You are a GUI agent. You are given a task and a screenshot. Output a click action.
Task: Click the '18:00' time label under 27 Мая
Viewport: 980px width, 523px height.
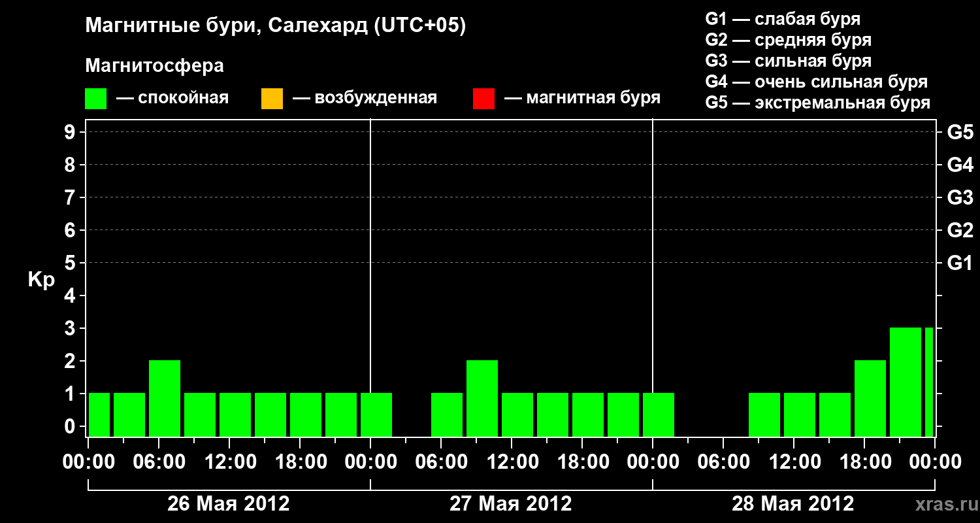point(582,462)
